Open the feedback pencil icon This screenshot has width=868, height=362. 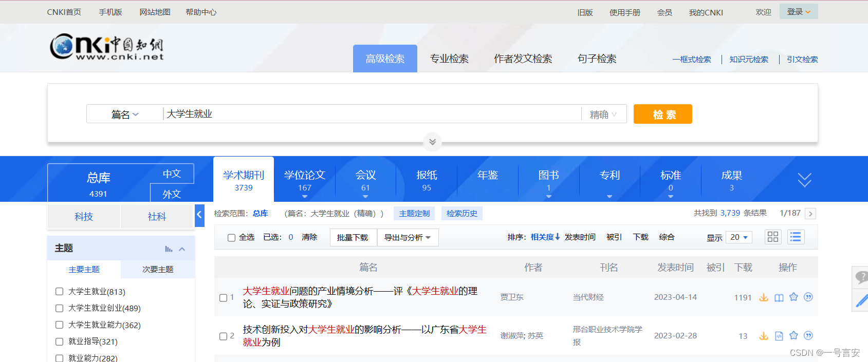pos(861,300)
